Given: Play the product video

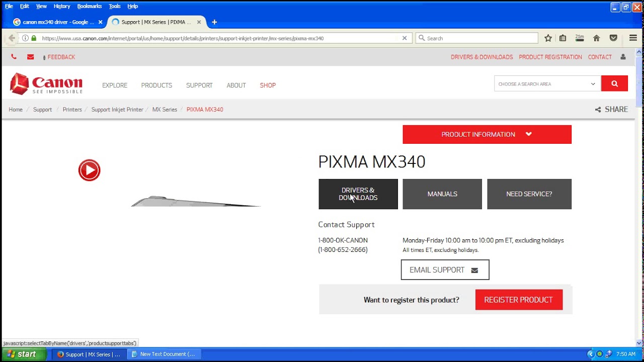Looking at the screenshot, I should (x=90, y=170).
